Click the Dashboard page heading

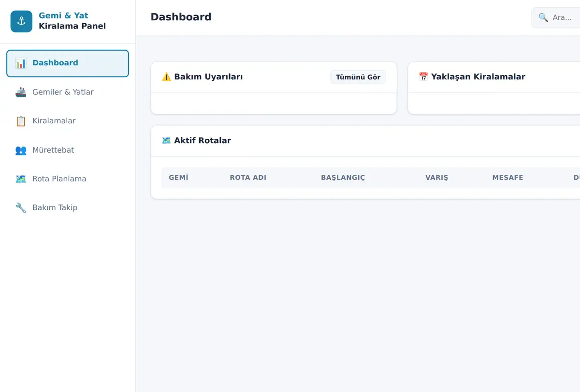(181, 17)
